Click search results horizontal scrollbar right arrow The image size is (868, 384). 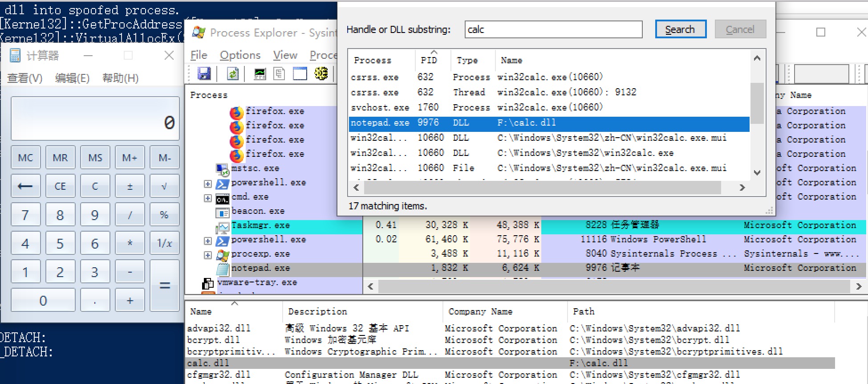742,188
